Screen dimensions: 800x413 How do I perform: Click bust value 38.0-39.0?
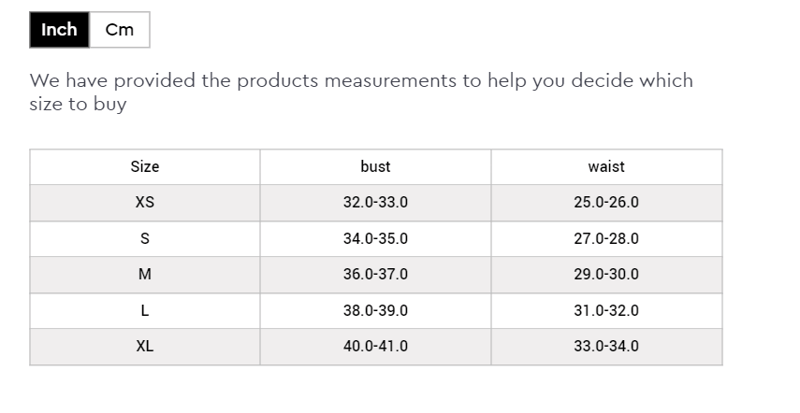[x=375, y=311]
